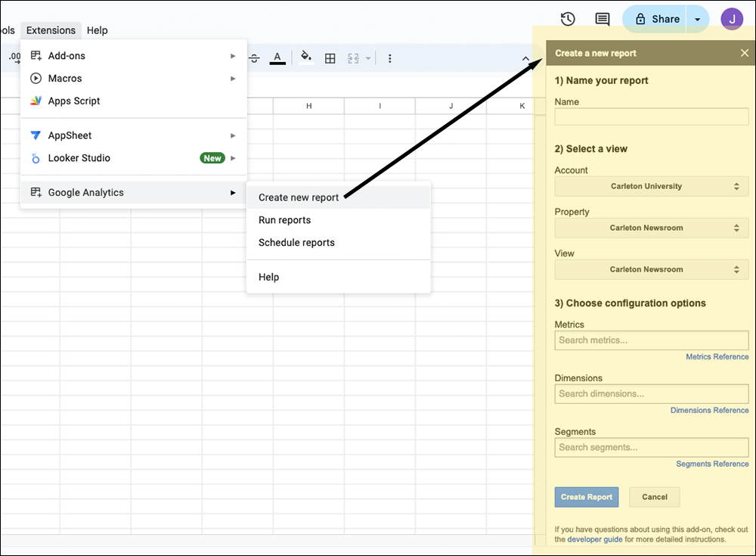Open the Property dropdown
This screenshot has width=756, height=556.
(x=651, y=228)
